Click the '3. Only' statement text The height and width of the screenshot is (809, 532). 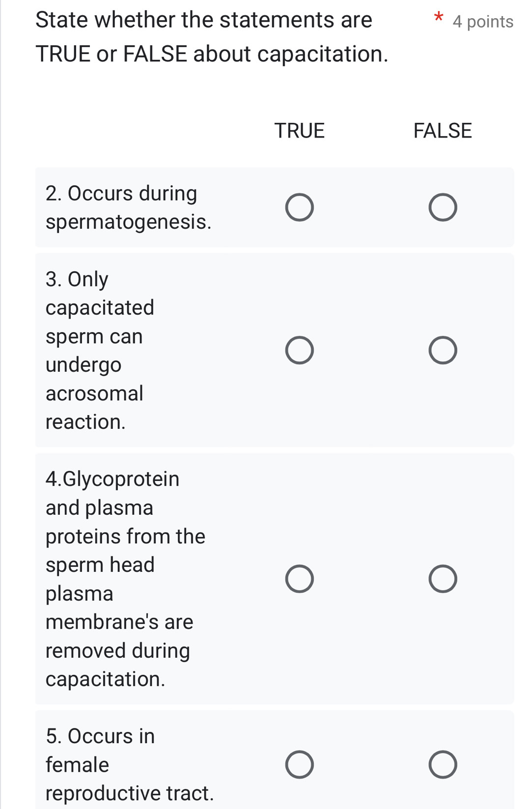[77, 279]
